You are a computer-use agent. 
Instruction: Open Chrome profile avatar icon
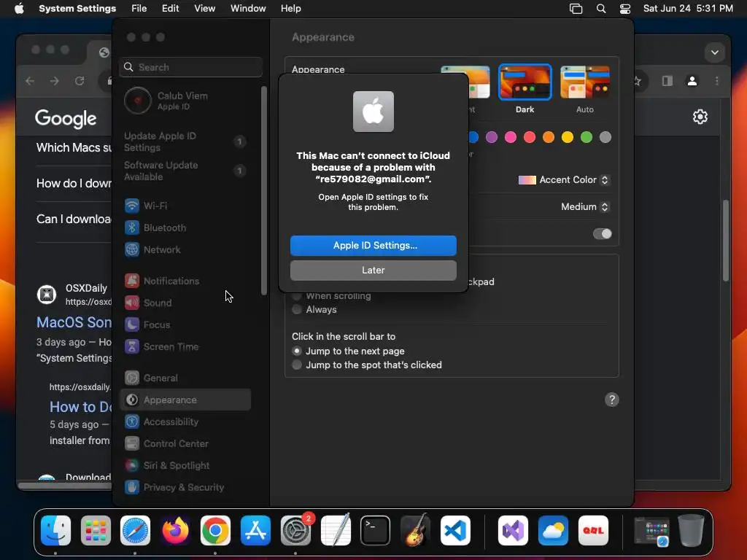(x=692, y=81)
